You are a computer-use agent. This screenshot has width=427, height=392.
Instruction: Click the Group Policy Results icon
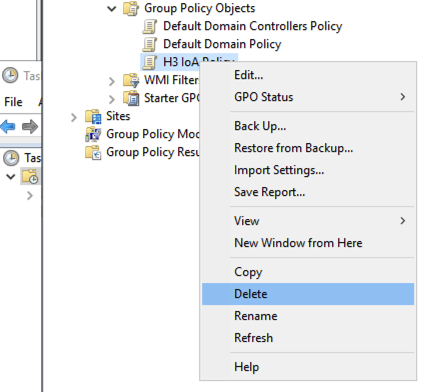(93, 152)
